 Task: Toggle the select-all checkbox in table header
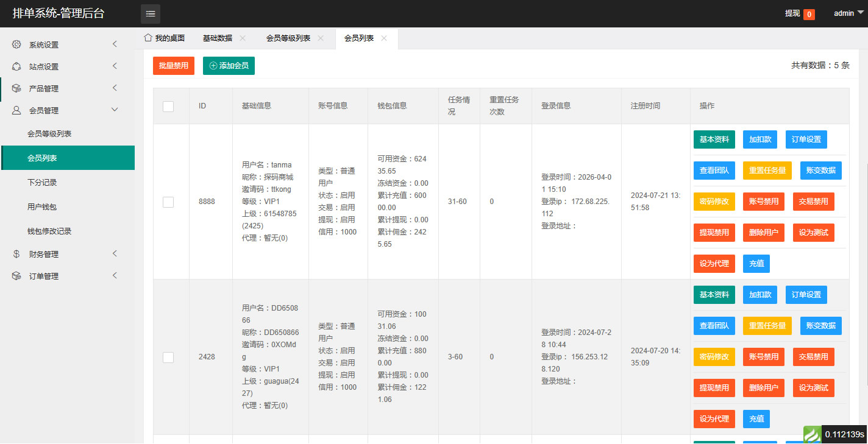click(x=168, y=106)
